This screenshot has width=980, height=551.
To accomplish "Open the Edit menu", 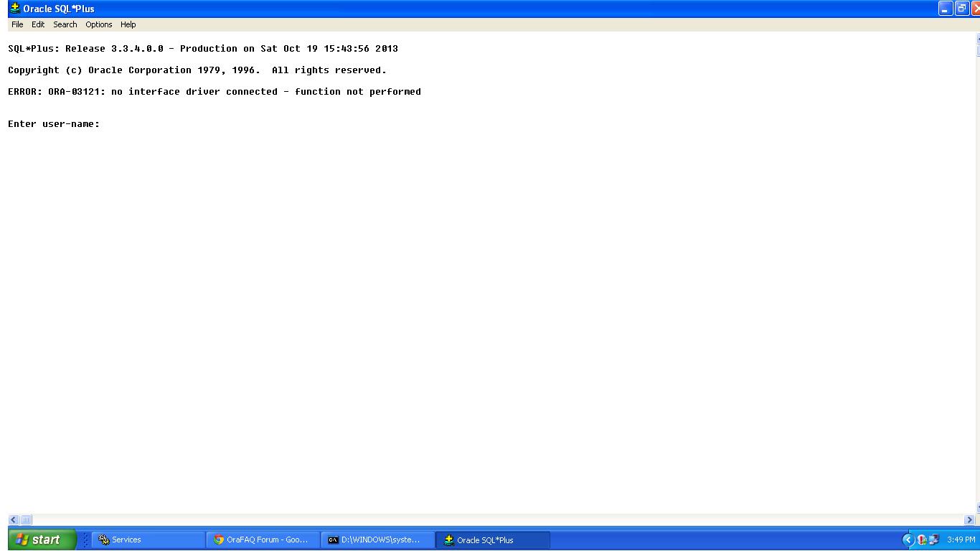I will (38, 24).
